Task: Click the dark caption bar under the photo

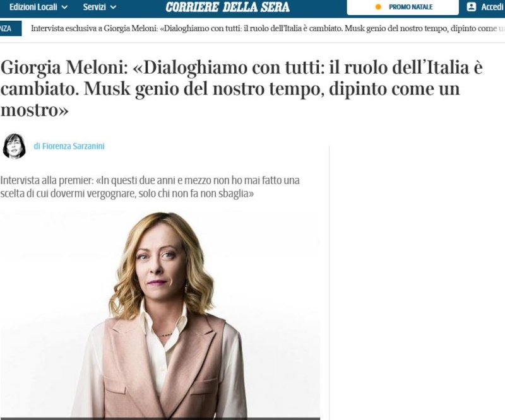Action: coord(160,419)
